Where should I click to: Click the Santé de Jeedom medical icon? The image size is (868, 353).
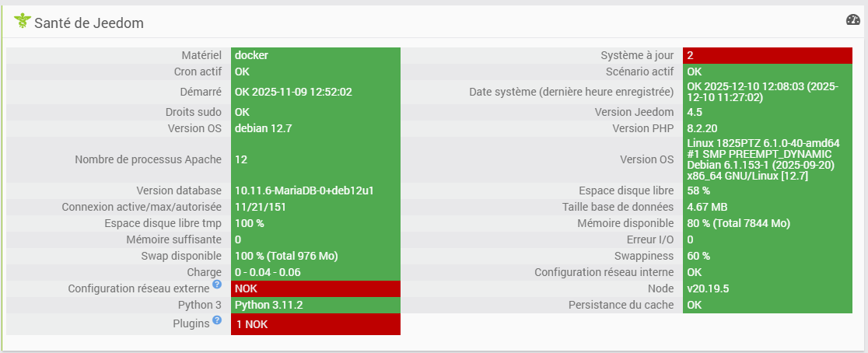22,22
